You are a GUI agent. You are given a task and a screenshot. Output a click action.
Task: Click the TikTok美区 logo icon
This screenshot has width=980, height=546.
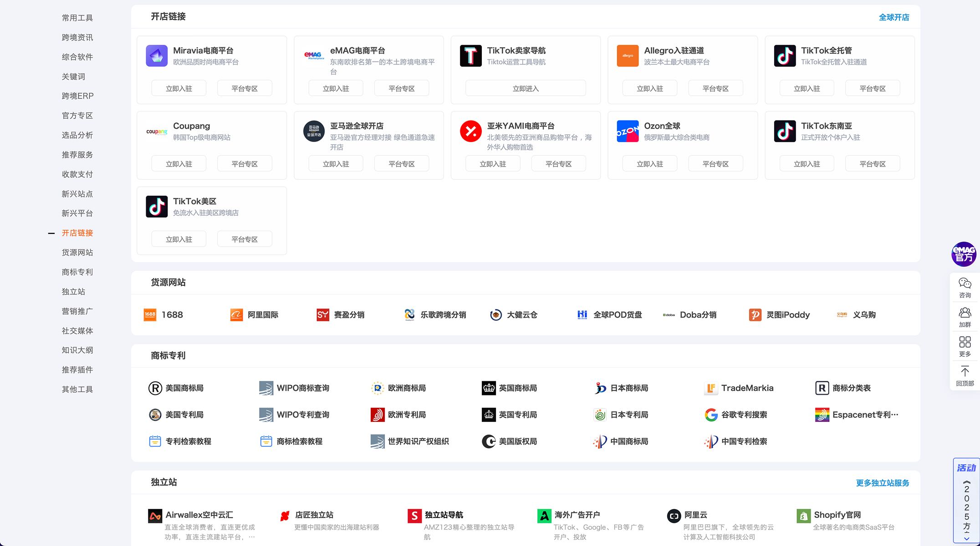click(x=157, y=207)
